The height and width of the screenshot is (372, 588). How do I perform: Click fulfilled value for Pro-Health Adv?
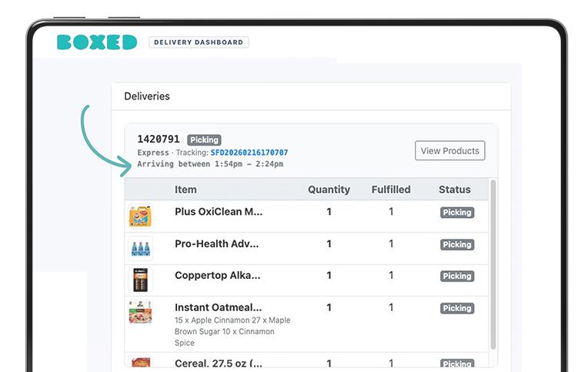pos(391,244)
